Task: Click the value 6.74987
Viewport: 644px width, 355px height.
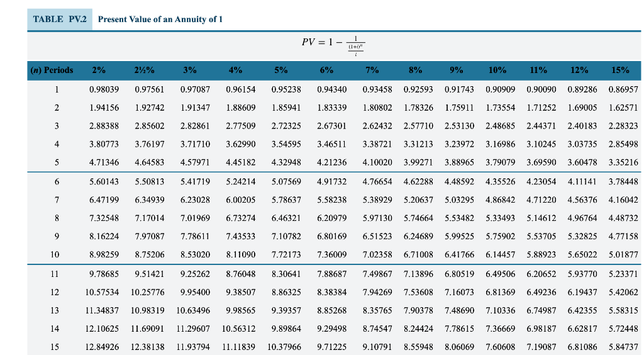Action: 541,311
